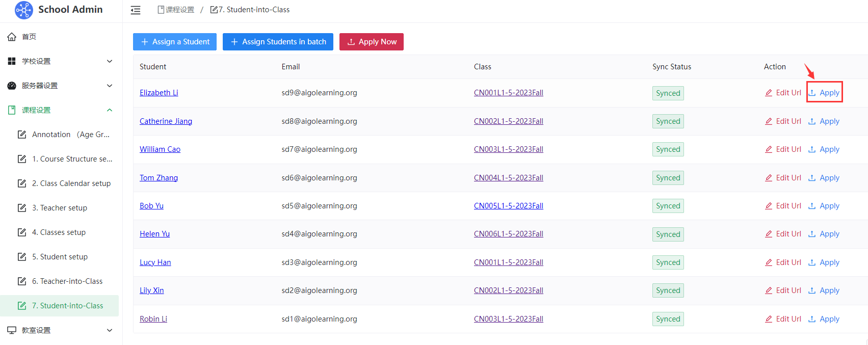Click the edit icon next to Teacher setup
Image resolution: width=868 pixels, height=345 pixels.
[22, 208]
